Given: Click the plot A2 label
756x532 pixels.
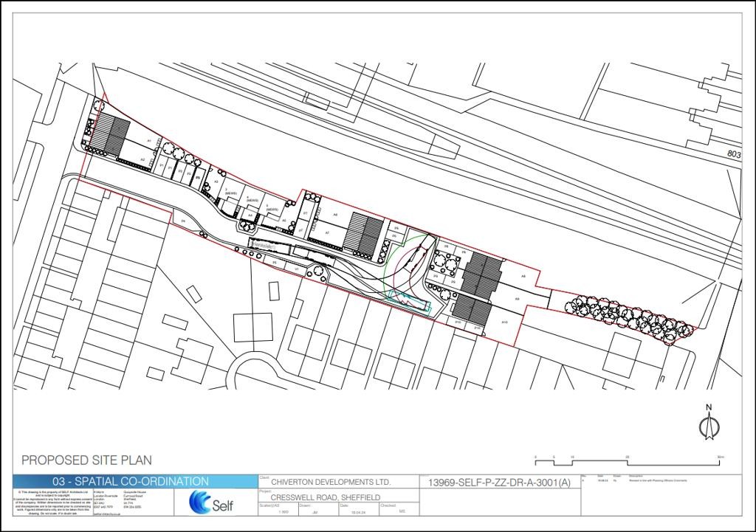Looking at the screenshot, I should point(142,159).
